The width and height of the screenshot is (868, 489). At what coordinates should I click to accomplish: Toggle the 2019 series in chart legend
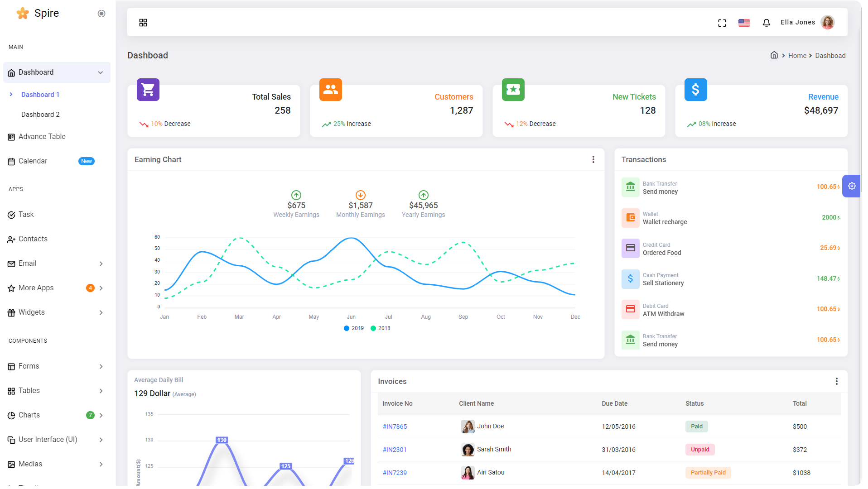tap(354, 328)
